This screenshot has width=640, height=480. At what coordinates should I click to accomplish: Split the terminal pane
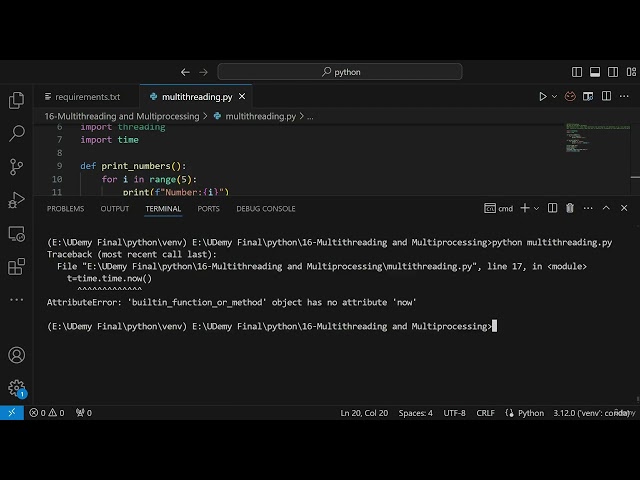click(x=552, y=208)
